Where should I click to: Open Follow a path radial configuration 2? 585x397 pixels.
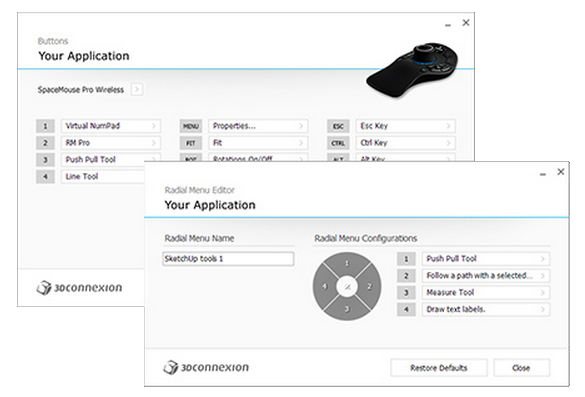[486, 276]
